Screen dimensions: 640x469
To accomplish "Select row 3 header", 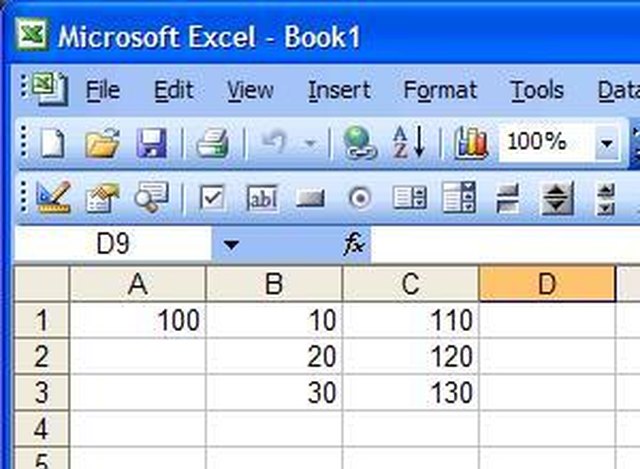I will [42, 392].
